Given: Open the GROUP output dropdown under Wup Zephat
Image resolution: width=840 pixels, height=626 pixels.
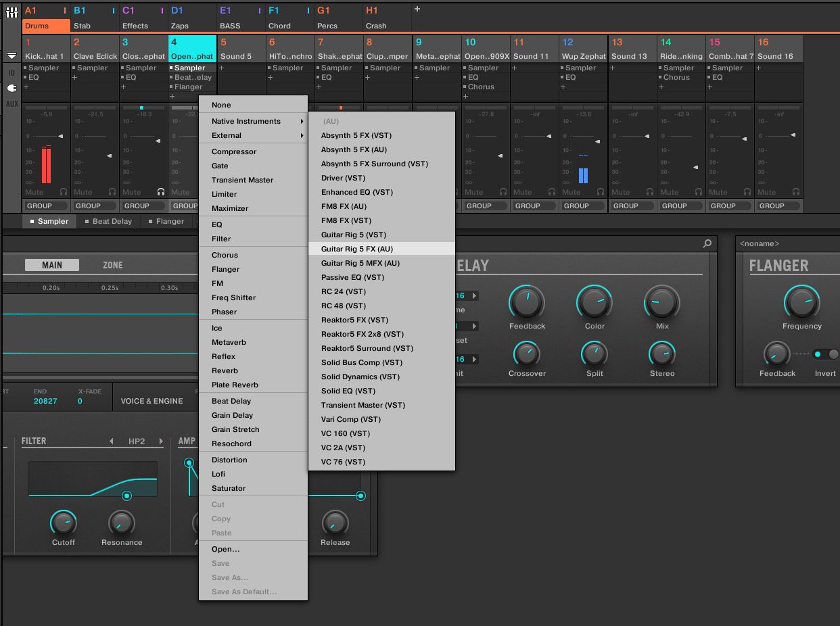Looking at the screenshot, I should (x=584, y=206).
